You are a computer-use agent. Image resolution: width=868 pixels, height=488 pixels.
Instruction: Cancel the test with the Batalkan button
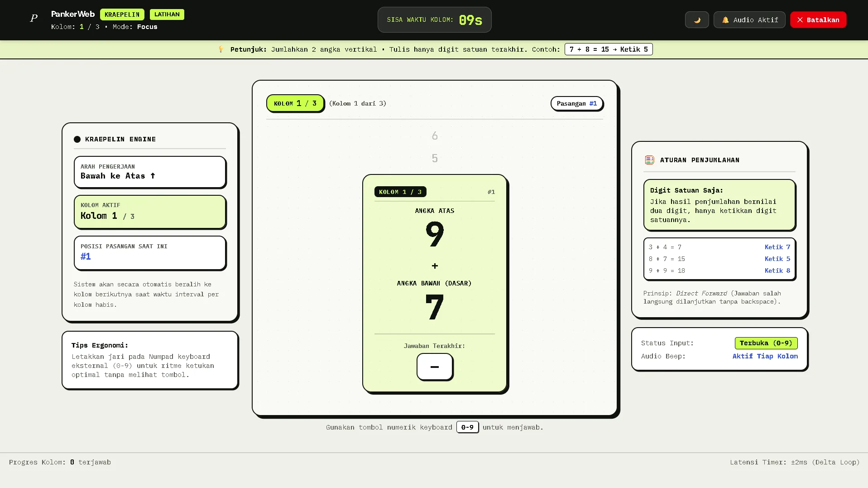(818, 20)
